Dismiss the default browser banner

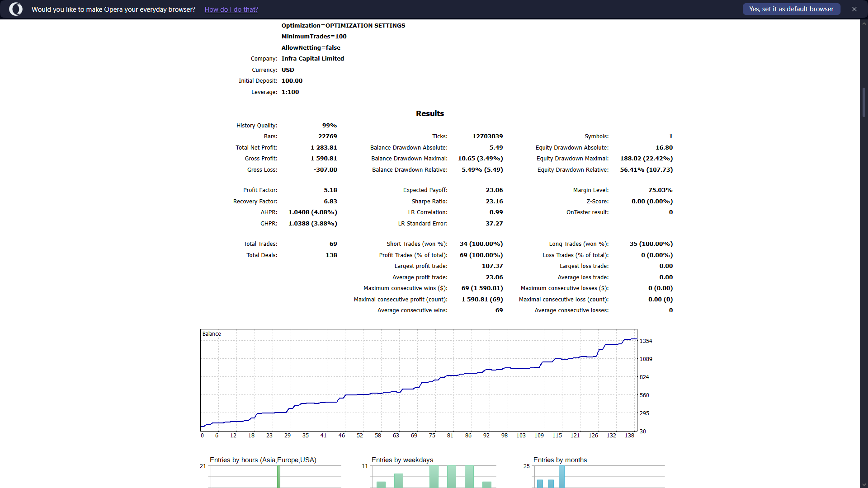pos(854,9)
